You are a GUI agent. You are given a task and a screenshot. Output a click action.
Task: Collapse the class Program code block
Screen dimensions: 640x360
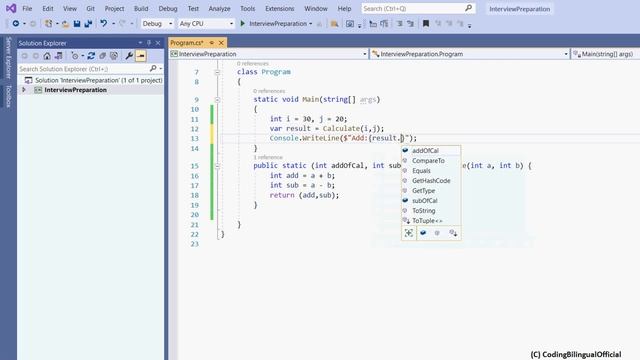[x=217, y=72]
